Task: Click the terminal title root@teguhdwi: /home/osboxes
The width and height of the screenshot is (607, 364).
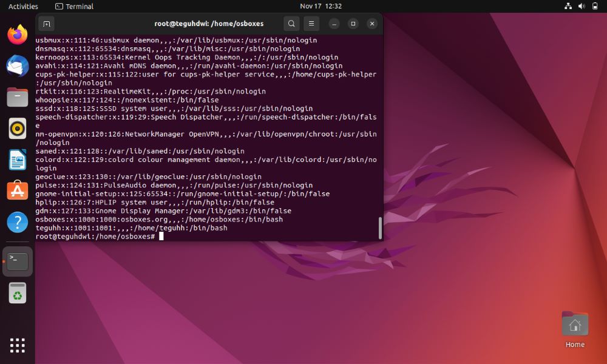Action: [x=209, y=24]
